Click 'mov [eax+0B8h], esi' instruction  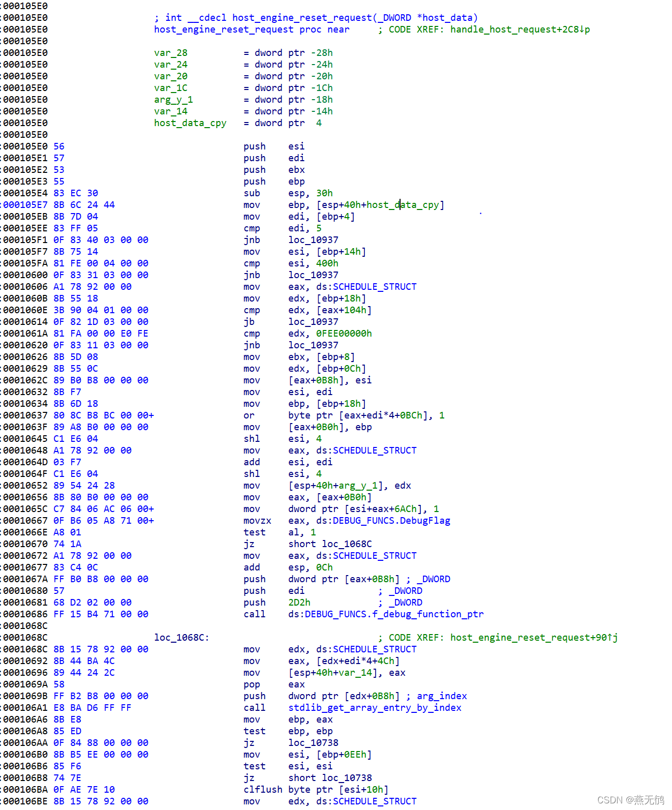(x=308, y=380)
